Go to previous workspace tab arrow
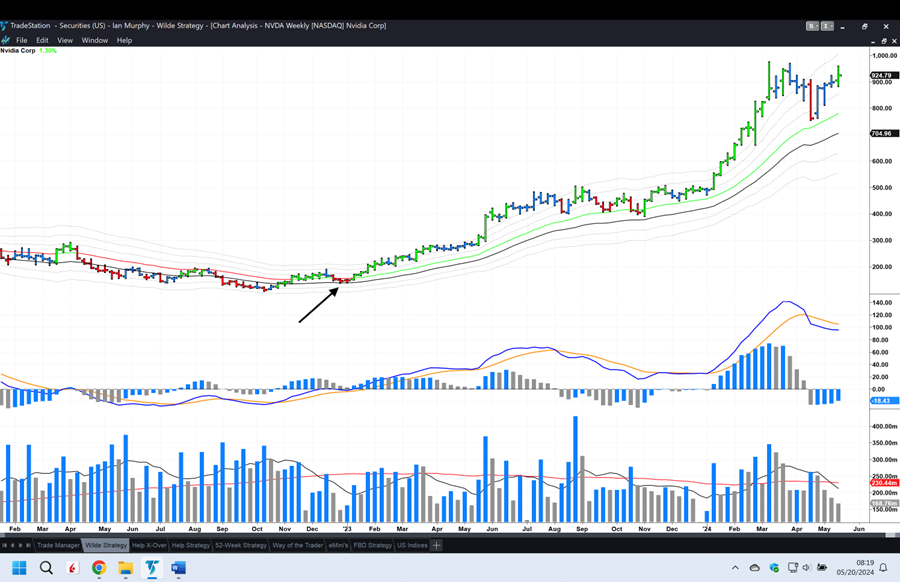This screenshot has height=582, width=900. (x=12, y=545)
